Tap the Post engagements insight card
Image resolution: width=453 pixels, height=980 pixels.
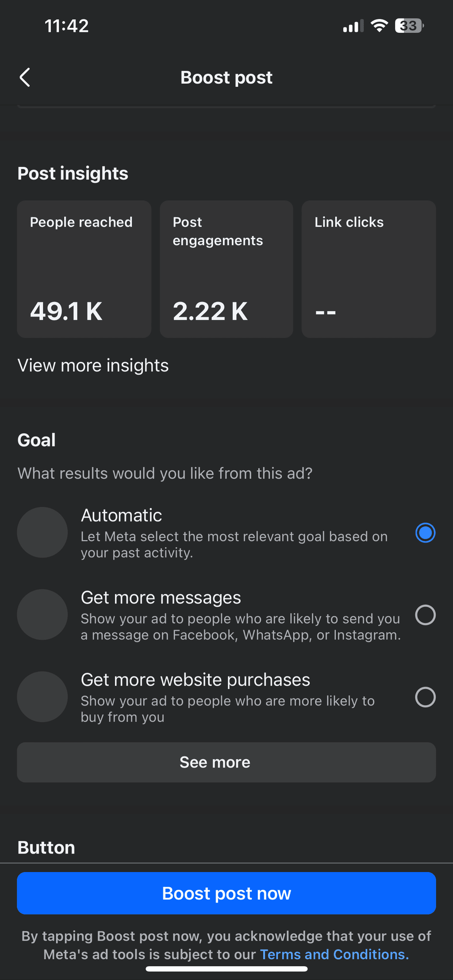(x=226, y=269)
